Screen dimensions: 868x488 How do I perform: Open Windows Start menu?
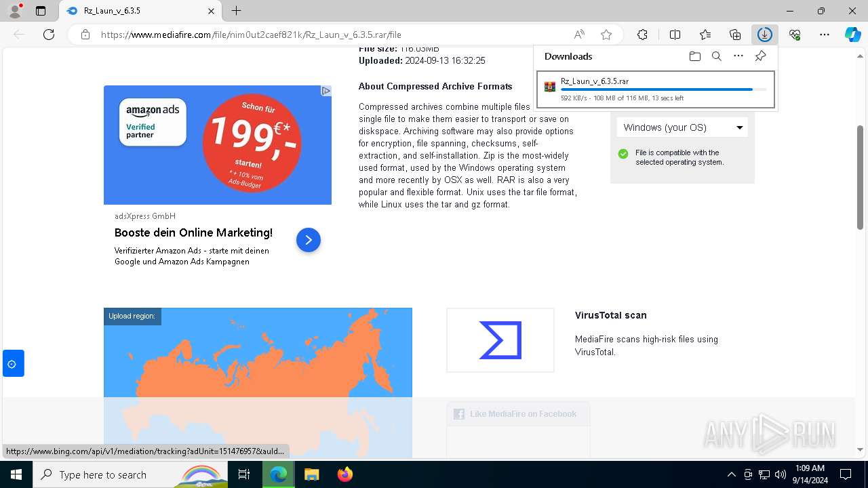tap(16, 474)
